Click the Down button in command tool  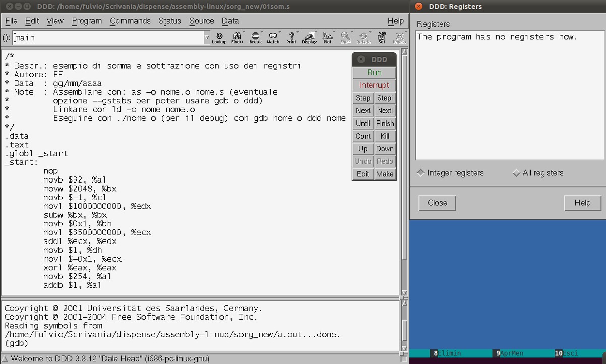pos(385,149)
